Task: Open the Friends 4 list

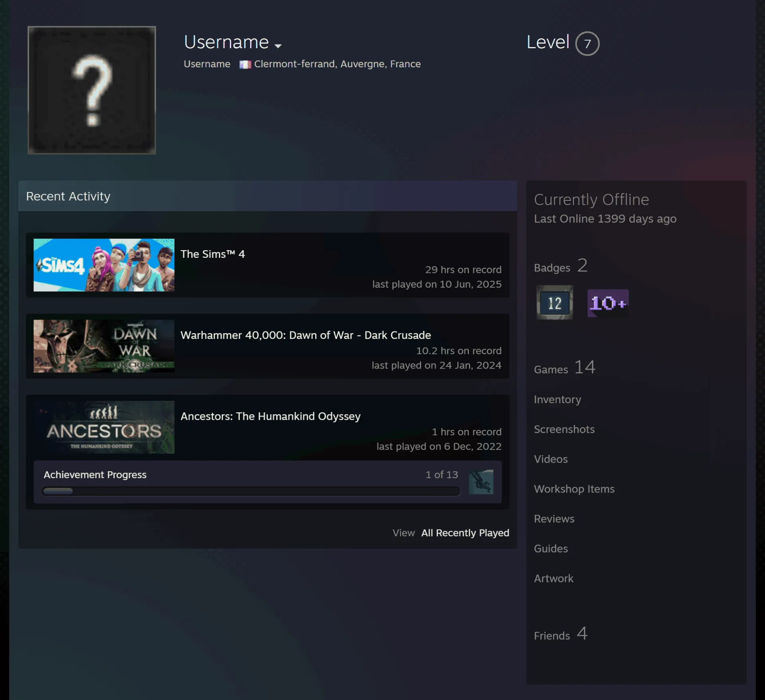Action: (x=561, y=634)
